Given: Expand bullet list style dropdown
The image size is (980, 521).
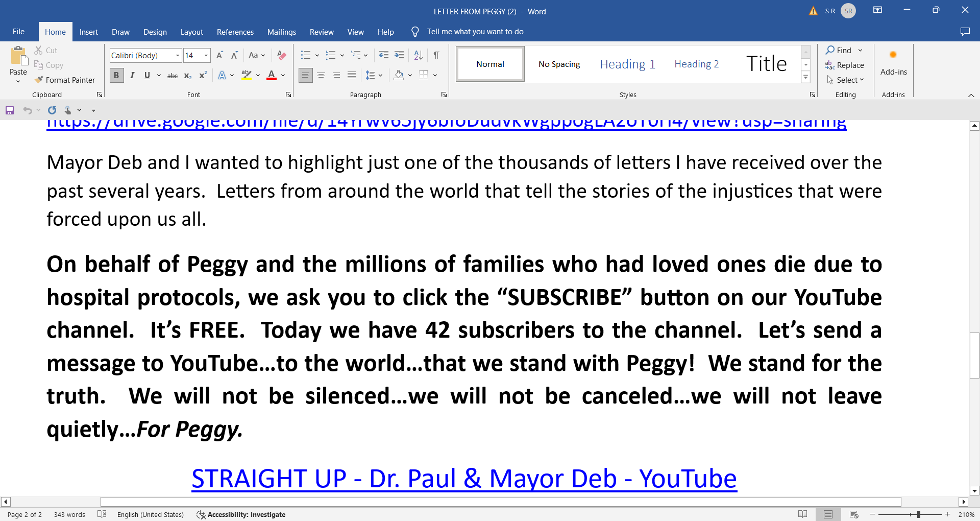Looking at the screenshot, I should coord(317,55).
